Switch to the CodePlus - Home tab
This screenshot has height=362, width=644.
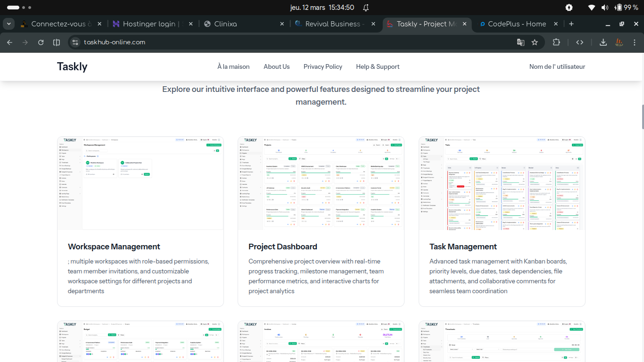pos(516,24)
